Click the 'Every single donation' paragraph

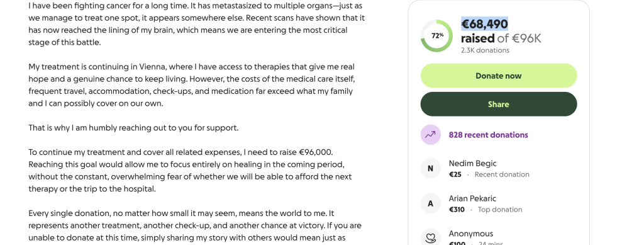coord(195,225)
